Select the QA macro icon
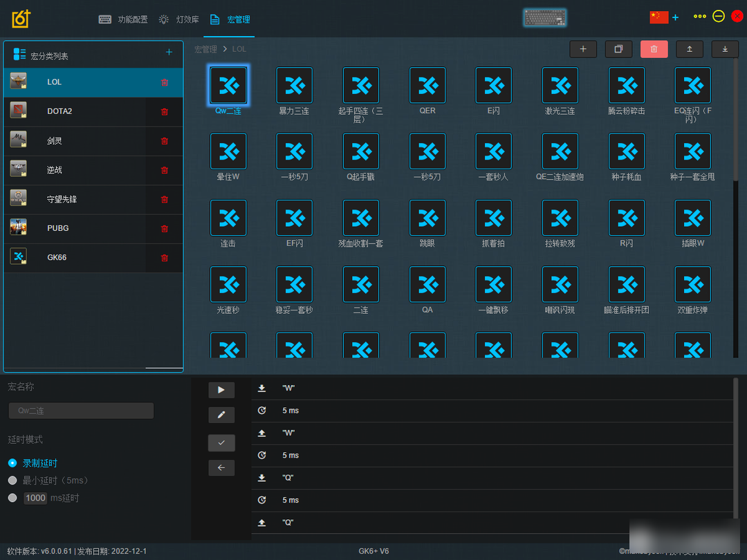This screenshot has width=747, height=560. coord(427,284)
